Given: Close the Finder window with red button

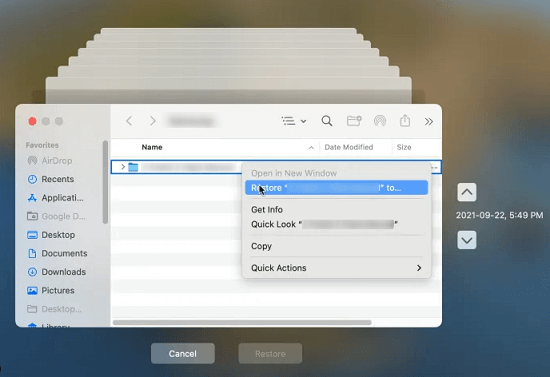Looking at the screenshot, I should [x=32, y=121].
